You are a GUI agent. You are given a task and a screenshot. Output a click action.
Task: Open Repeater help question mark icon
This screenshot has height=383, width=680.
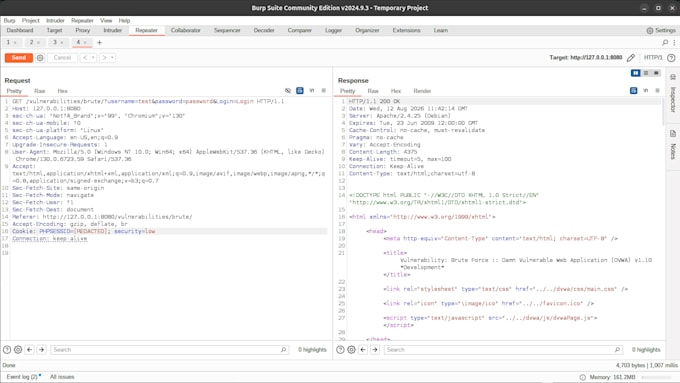click(x=671, y=58)
